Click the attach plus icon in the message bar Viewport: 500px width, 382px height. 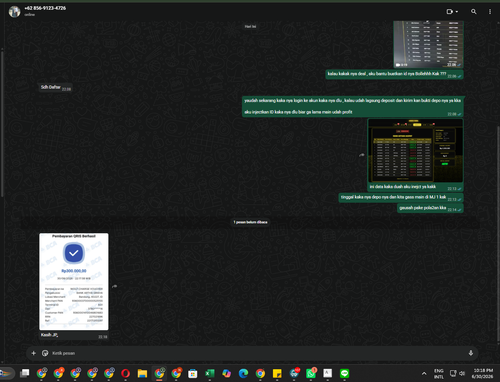tap(33, 353)
